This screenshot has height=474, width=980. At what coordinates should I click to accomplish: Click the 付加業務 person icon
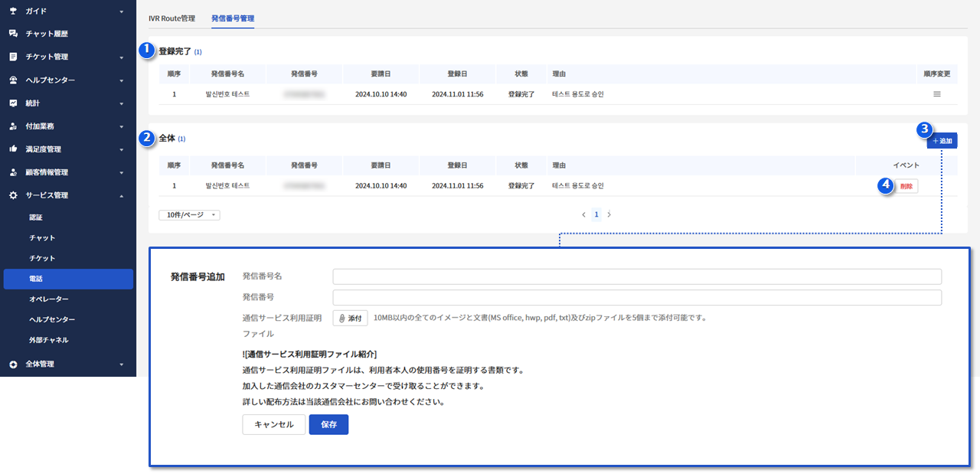(x=13, y=126)
